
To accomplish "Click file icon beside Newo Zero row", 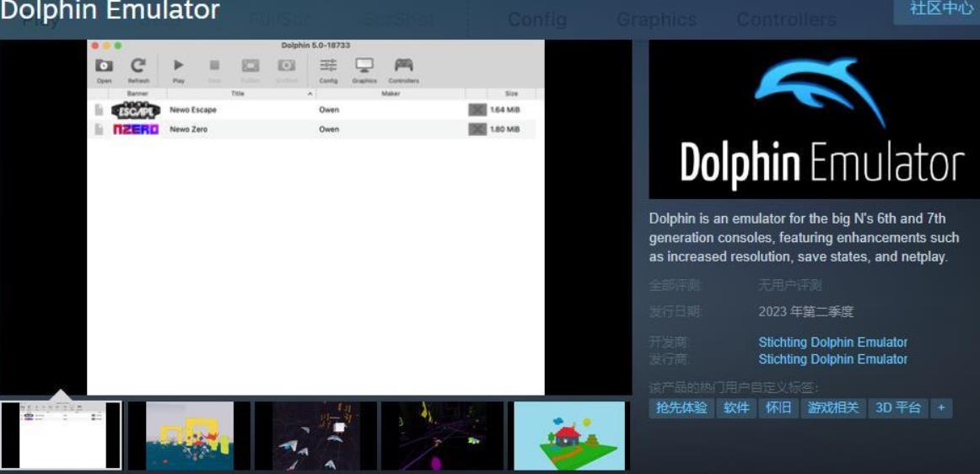I will click(99, 129).
